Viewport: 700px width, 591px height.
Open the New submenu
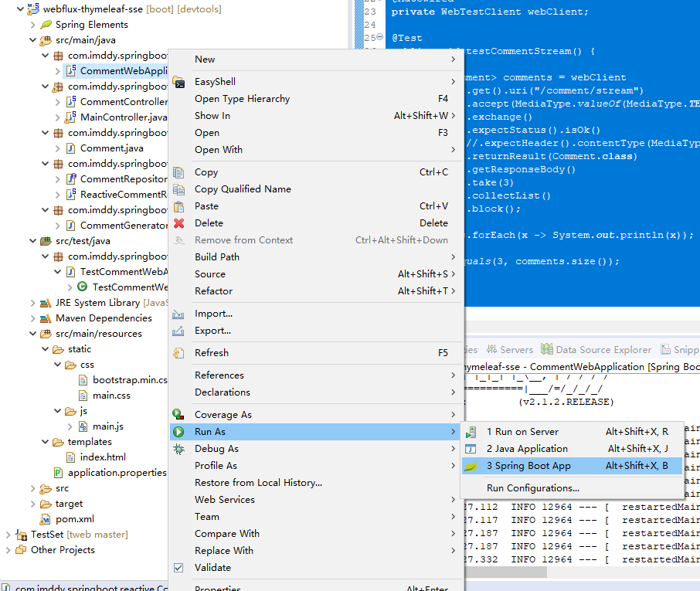[x=316, y=59]
